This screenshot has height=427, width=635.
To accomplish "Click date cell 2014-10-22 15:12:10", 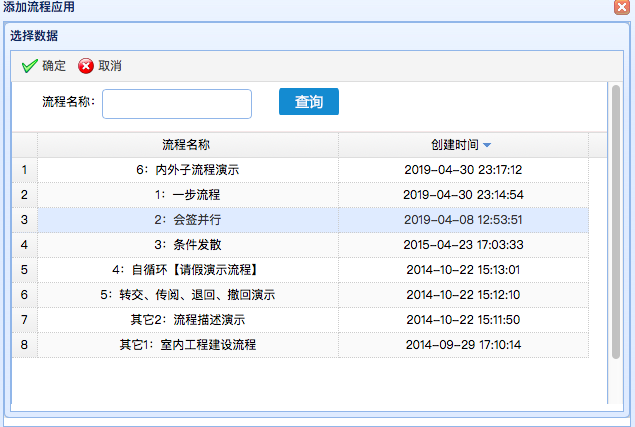I will pyautogui.click(x=463, y=295).
